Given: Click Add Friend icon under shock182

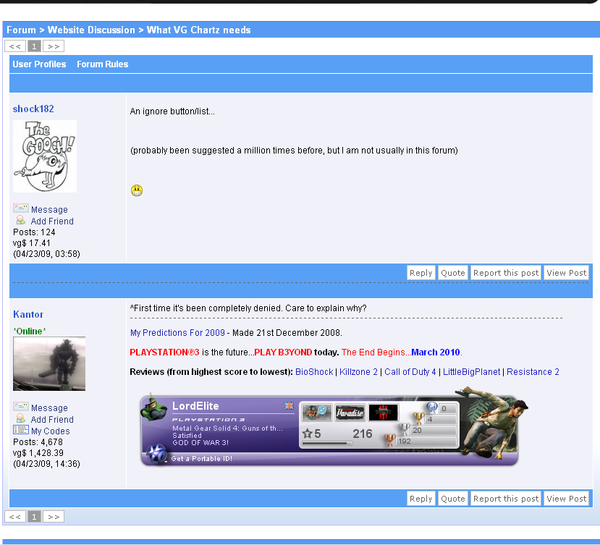Looking at the screenshot, I should (x=20, y=221).
